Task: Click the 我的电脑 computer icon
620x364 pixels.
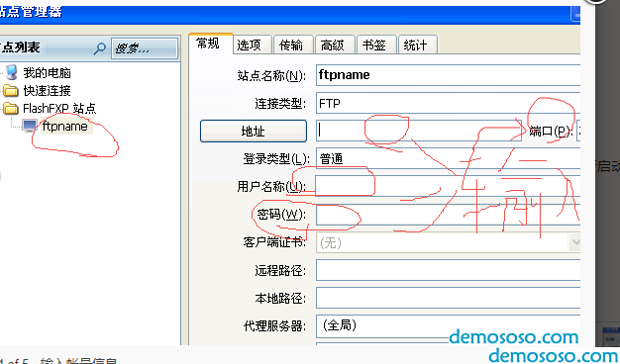Action: 12,72
